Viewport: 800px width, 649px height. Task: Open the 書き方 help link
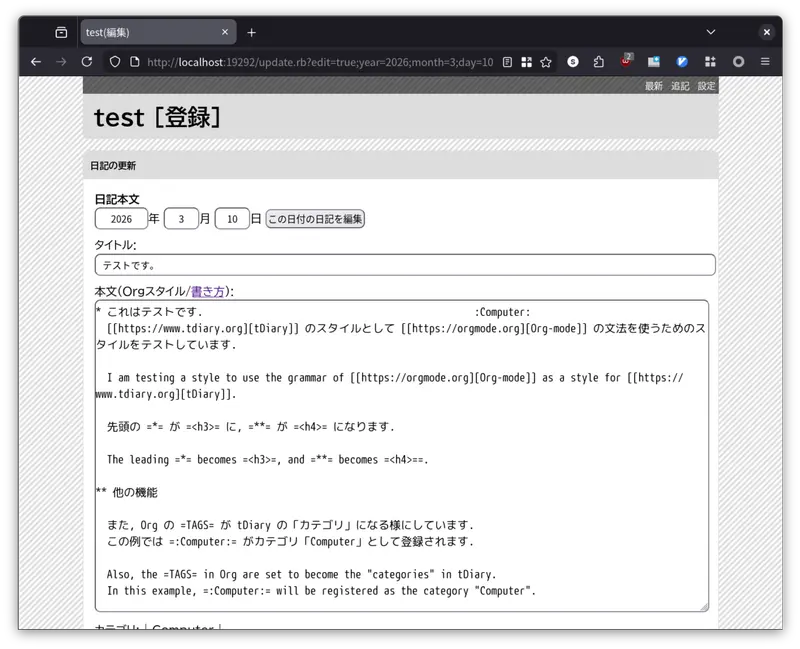(x=207, y=291)
